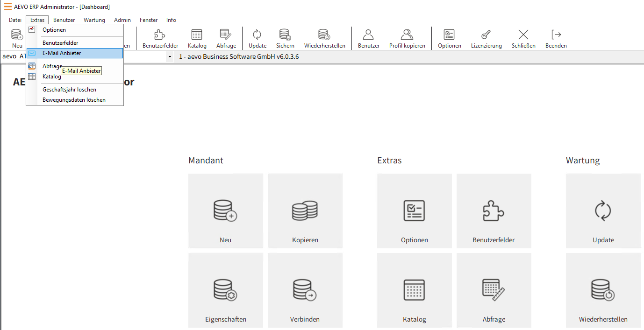Image resolution: width=644 pixels, height=330 pixels.
Task: Click the Verbinden tile in the dashboard
Action: pyautogui.click(x=305, y=290)
